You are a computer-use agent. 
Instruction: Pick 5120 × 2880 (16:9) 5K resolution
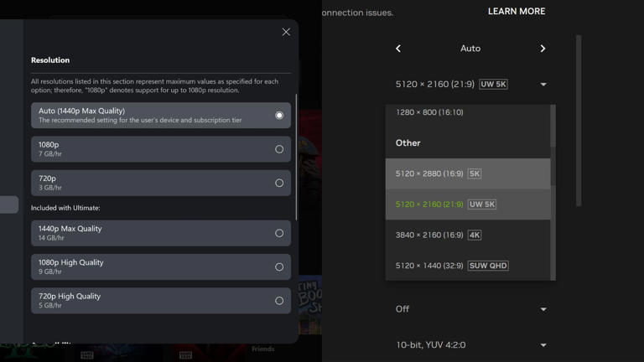tap(468, 173)
